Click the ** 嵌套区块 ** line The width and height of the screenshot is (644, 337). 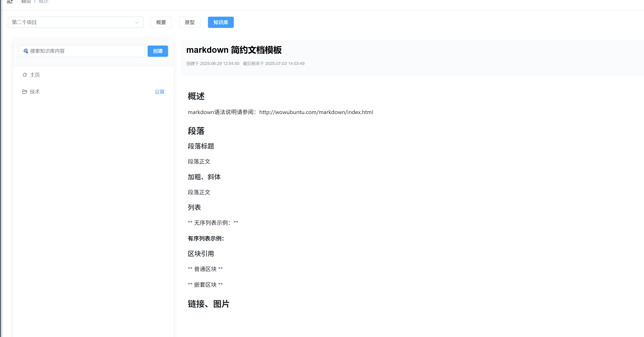(205, 285)
